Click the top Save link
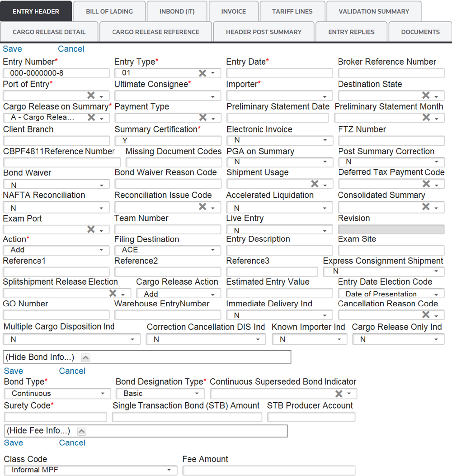Image resolution: width=452 pixels, height=476 pixels. click(x=12, y=49)
